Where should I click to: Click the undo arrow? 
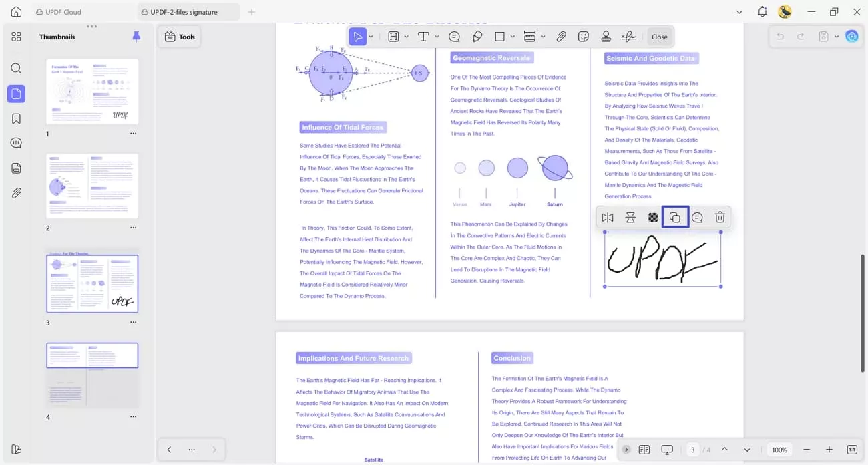(x=779, y=37)
